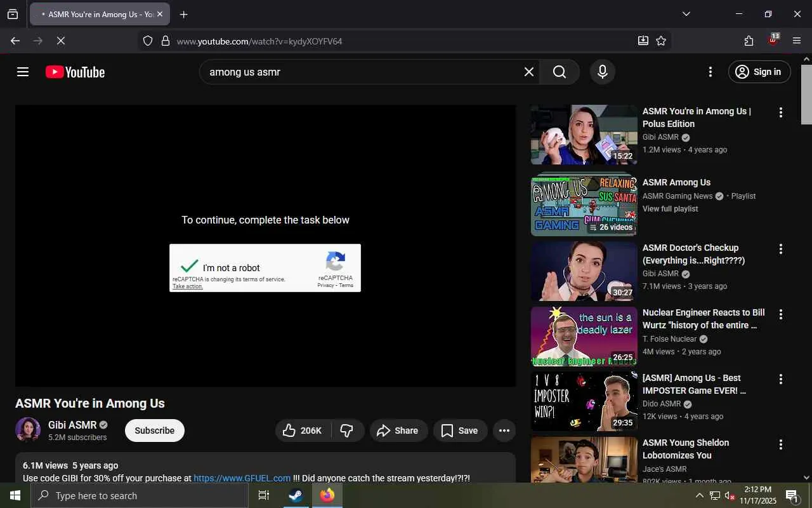Open the Windows notification center

pyautogui.click(x=792, y=495)
